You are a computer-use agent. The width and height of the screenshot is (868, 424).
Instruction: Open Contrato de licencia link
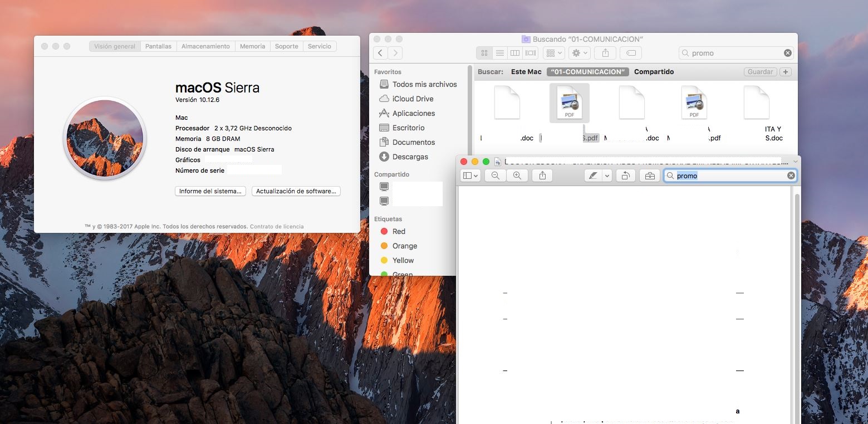(x=277, y=227)
